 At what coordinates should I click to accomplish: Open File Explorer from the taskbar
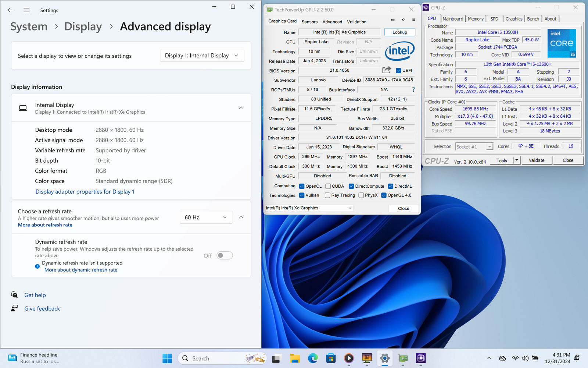(x=295, y=358)
